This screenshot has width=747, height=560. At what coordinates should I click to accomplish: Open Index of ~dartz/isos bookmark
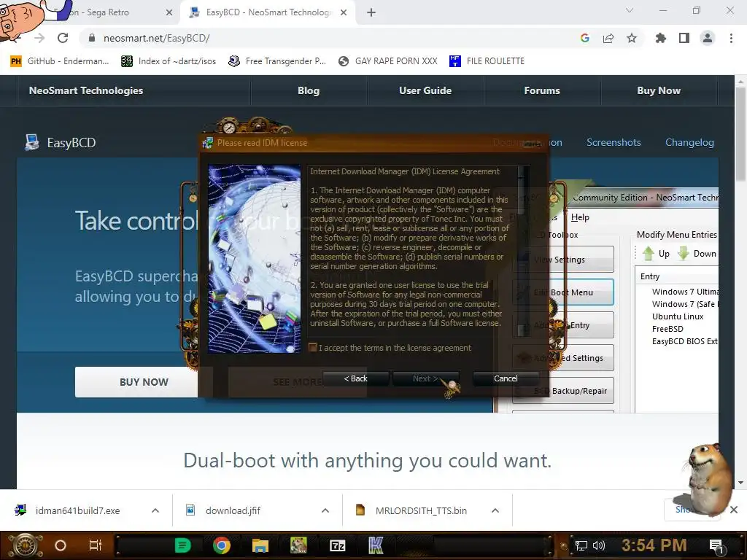169,61
